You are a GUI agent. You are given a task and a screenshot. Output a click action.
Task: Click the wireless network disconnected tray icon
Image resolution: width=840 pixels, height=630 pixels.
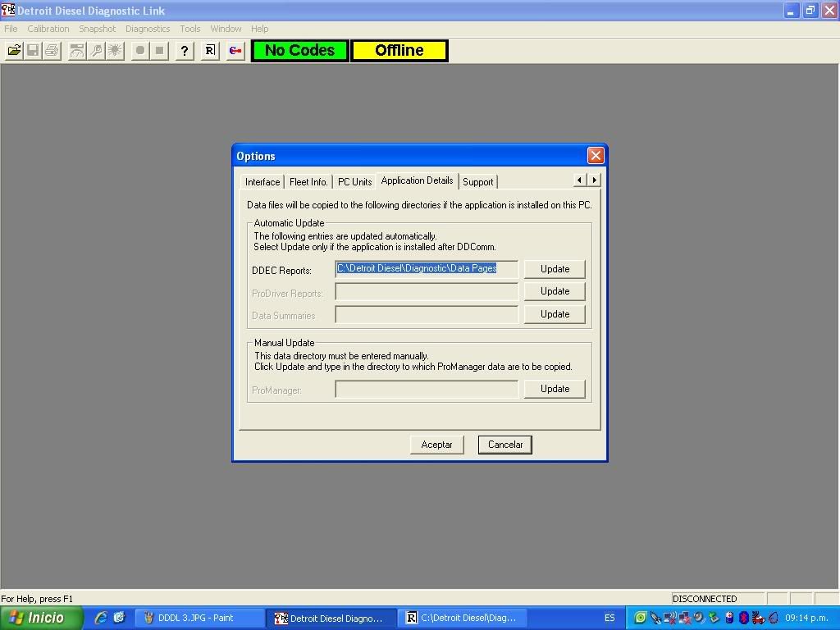click(669, 618)
